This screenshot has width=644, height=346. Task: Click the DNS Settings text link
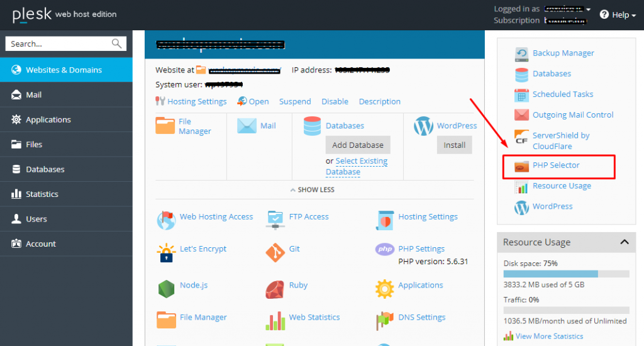[x=422, y=317]
